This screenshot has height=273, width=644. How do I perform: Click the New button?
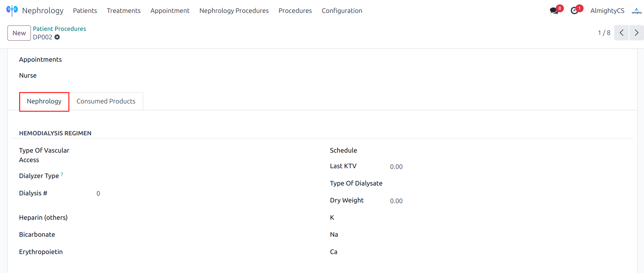point(19,33)
